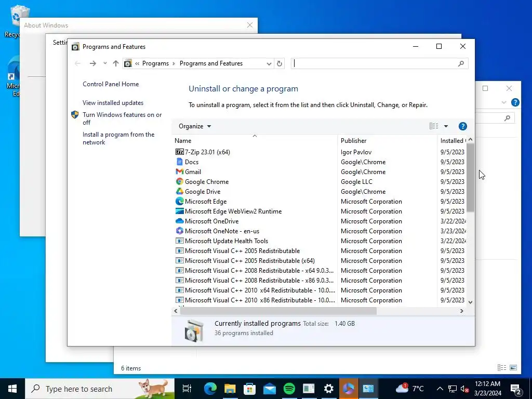Click the forward navigation arrow
The image size is (532, 399).
92,63
